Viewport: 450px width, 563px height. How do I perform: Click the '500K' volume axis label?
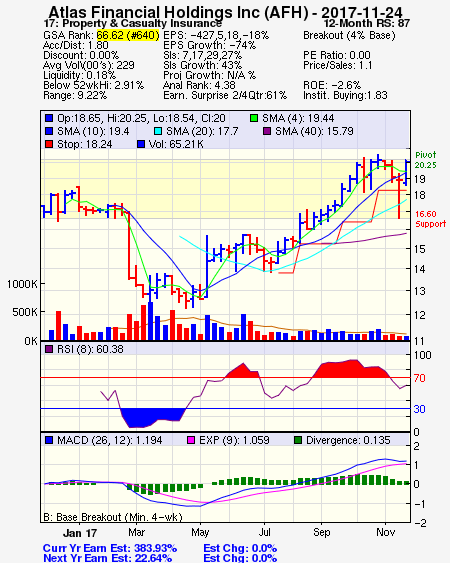[25, 312]
